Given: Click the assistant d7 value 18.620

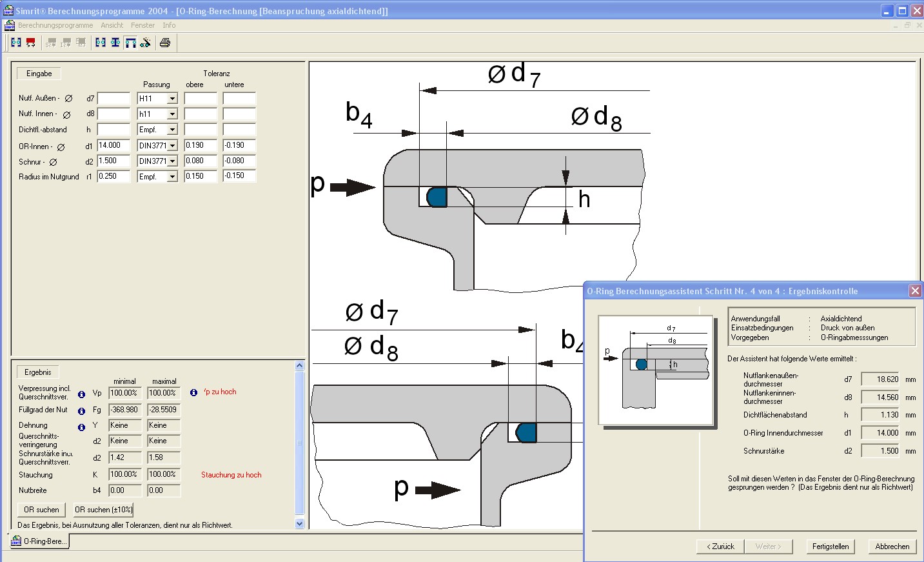Looking at the screenshot, I should point(880,380).
